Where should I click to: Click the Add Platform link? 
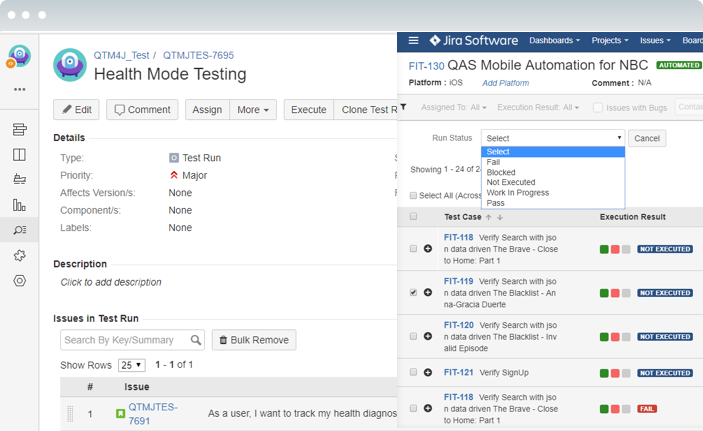point(505,83)
